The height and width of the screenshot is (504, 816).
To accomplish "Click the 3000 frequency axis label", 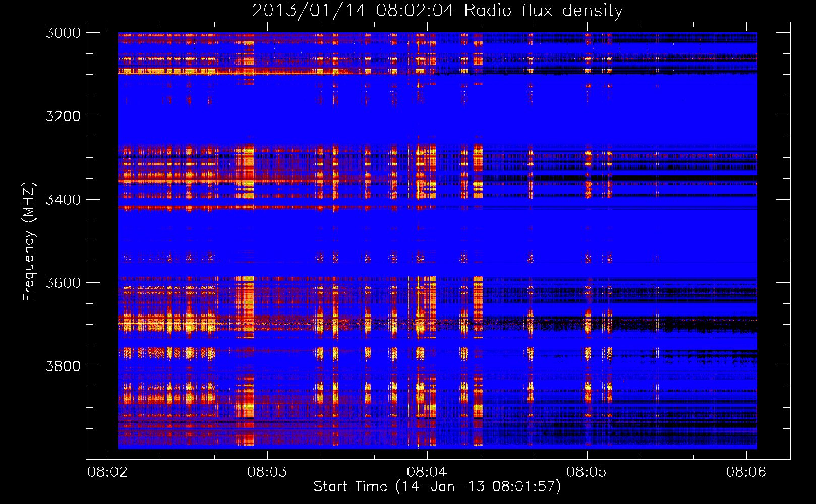I will click(x=63, y=33).
